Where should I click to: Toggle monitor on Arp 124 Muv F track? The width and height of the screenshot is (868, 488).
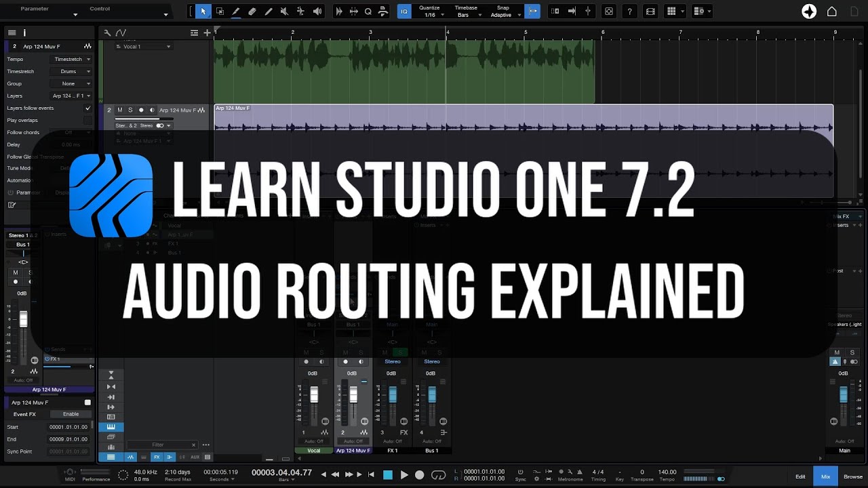point(152,110)
